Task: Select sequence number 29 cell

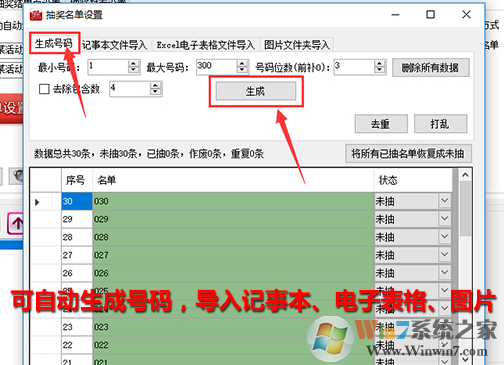Action: pyautogui.click(x=77, y=219)
